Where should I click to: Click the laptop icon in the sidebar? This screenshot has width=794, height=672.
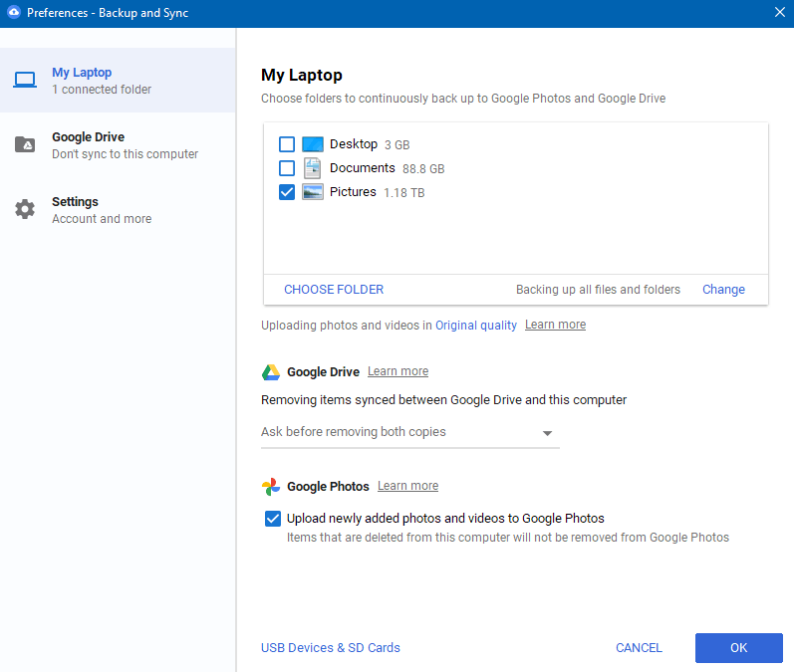tap(25, 80)
